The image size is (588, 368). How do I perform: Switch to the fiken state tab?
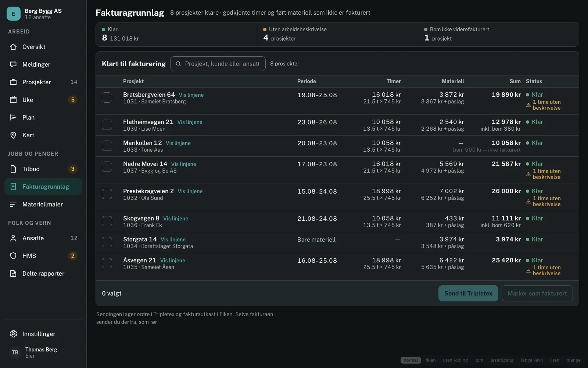pos(430,360)
